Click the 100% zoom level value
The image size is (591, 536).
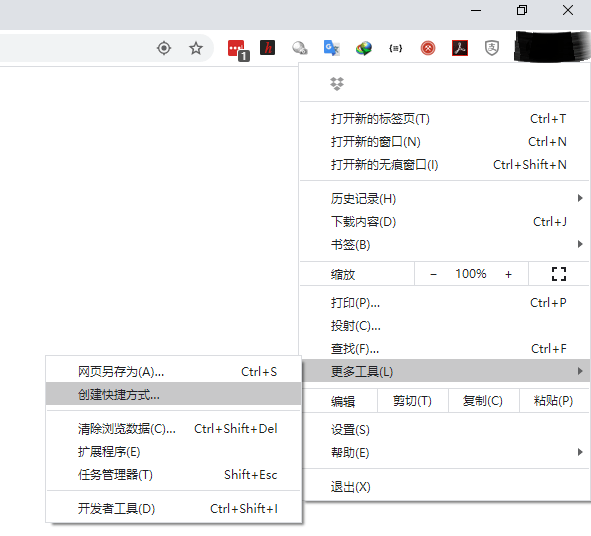click(471, 274)
